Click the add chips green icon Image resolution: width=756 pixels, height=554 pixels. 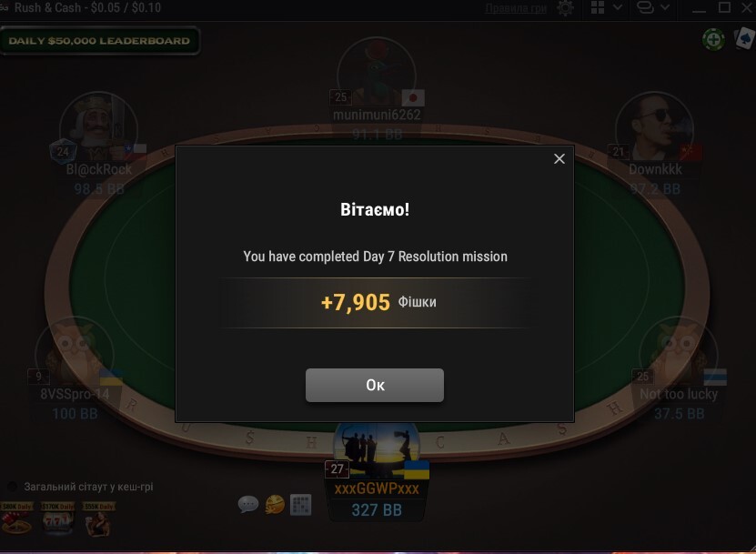pyautogui.click(x=713, y=39)
